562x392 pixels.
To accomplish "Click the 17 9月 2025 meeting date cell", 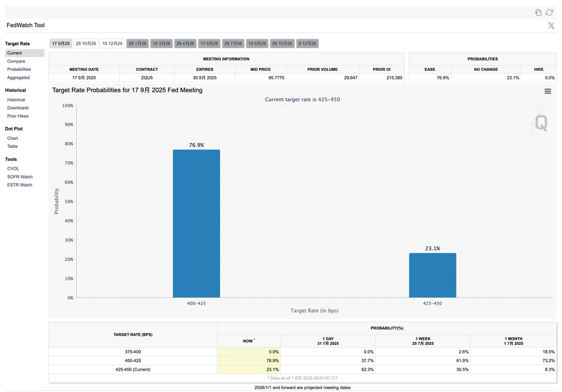I will click(x=84, y=78).
